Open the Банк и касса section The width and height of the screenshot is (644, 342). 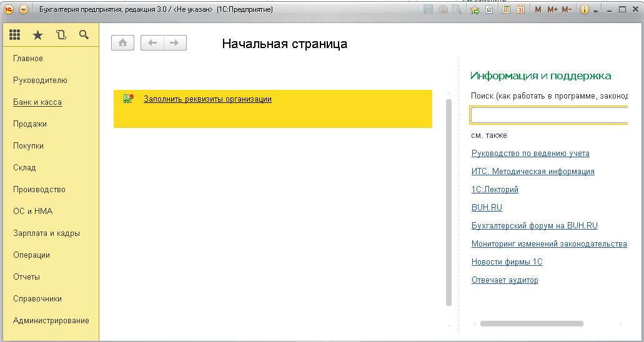[x=37, y=102]
